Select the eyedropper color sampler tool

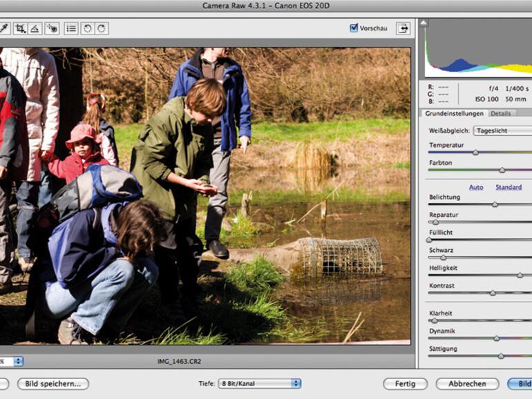(x=4, y=28)
